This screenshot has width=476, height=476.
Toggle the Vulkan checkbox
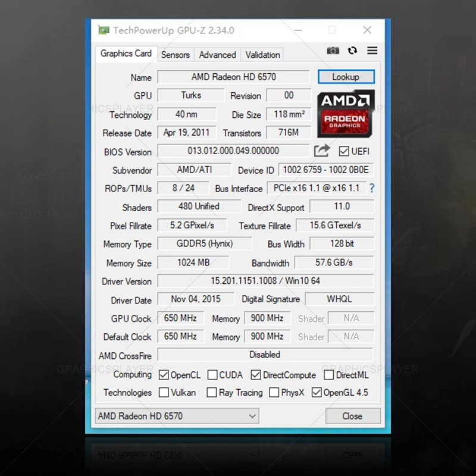tap(164, 392)
